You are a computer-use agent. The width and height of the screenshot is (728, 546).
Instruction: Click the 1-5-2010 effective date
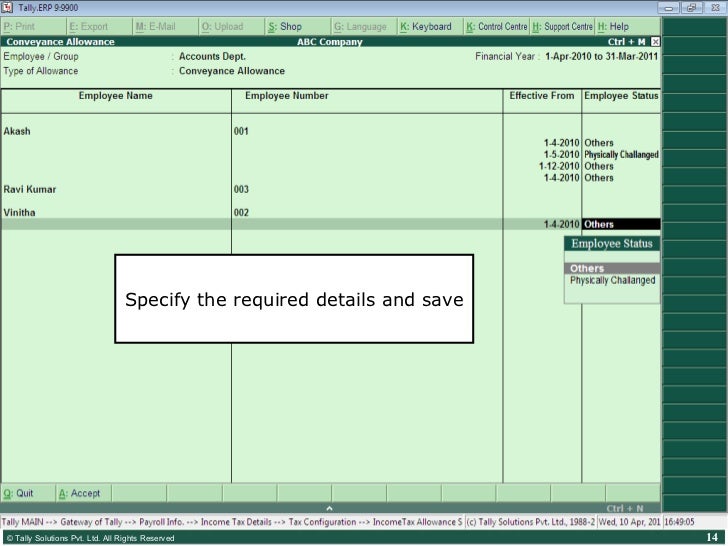[561, 155]
